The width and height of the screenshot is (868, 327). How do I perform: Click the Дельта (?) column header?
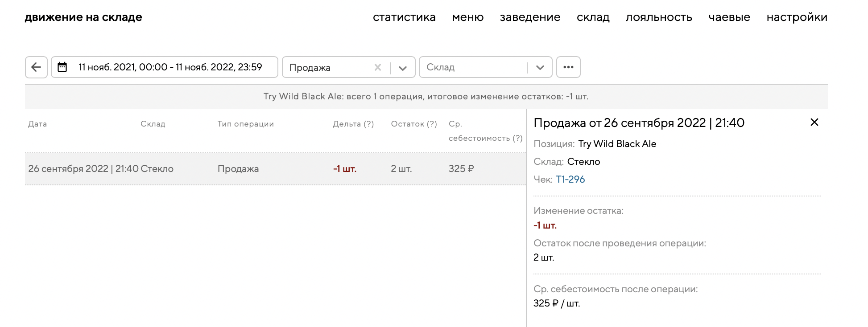pos(353,124)
